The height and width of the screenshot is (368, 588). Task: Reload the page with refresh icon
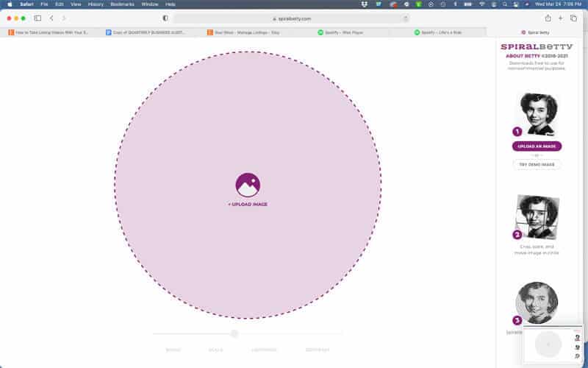[406, 18]
